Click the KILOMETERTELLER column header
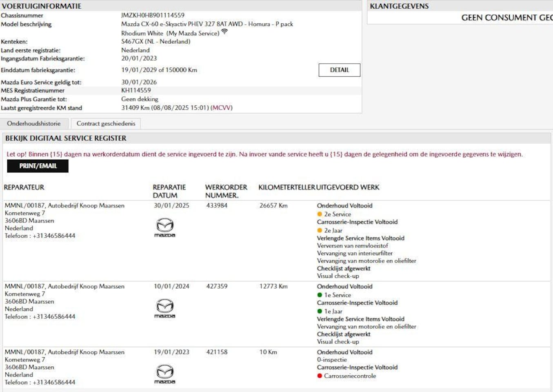Screen dimensions: 553x392 coord(286,187)
